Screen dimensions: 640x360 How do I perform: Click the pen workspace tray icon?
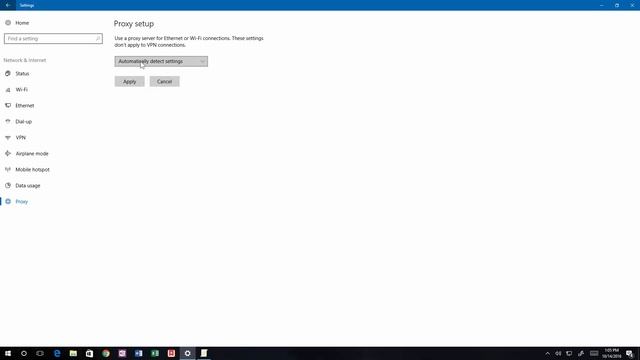click(x=581, y=353)
